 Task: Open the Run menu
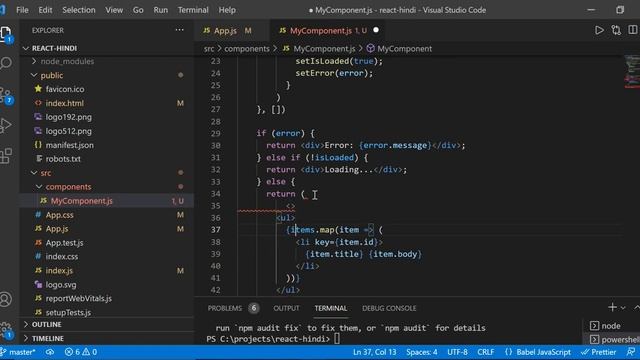(x=160, y=10)
